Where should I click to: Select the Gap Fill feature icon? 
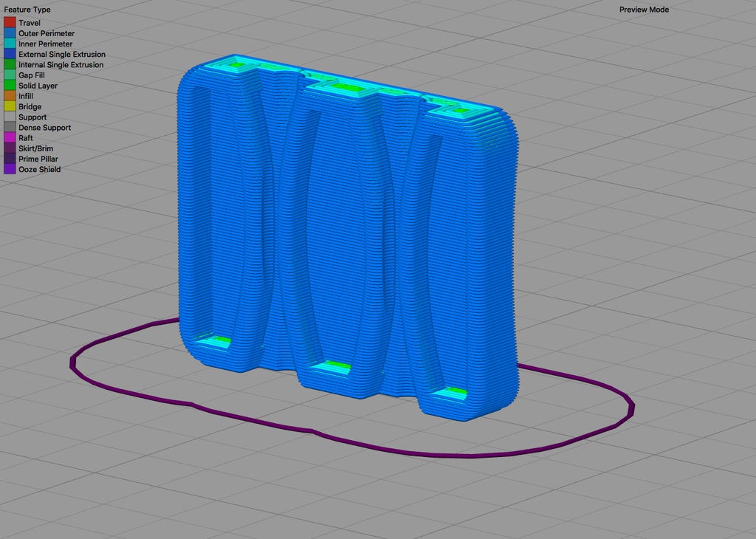coord(8,75)
